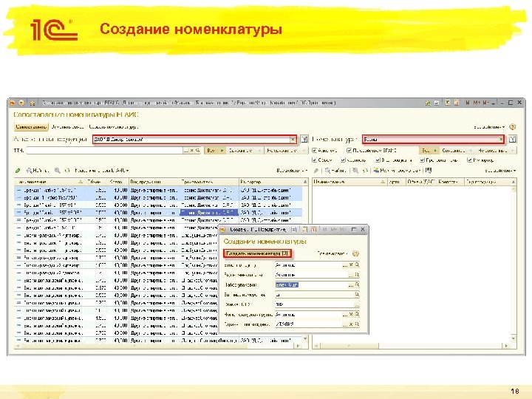Click cancel search icon in right table toolbar
The image size is (532, 399).
(x=355, y=171)
